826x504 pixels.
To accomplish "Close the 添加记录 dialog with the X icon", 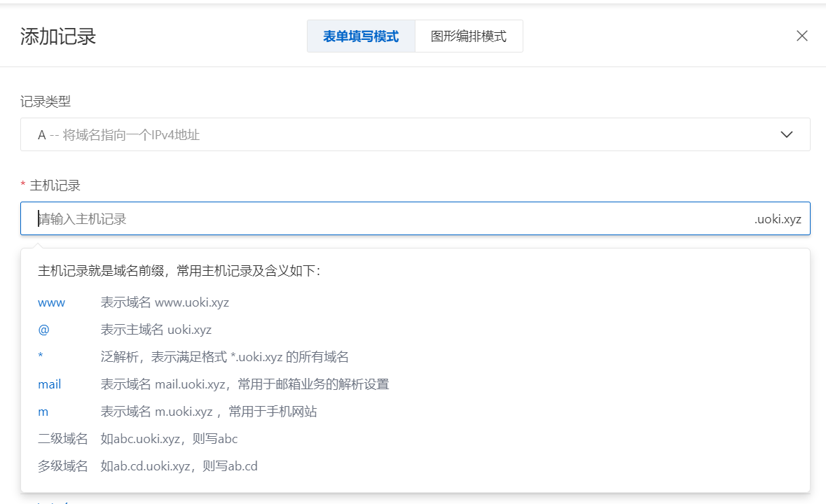I will click(801, 36).
